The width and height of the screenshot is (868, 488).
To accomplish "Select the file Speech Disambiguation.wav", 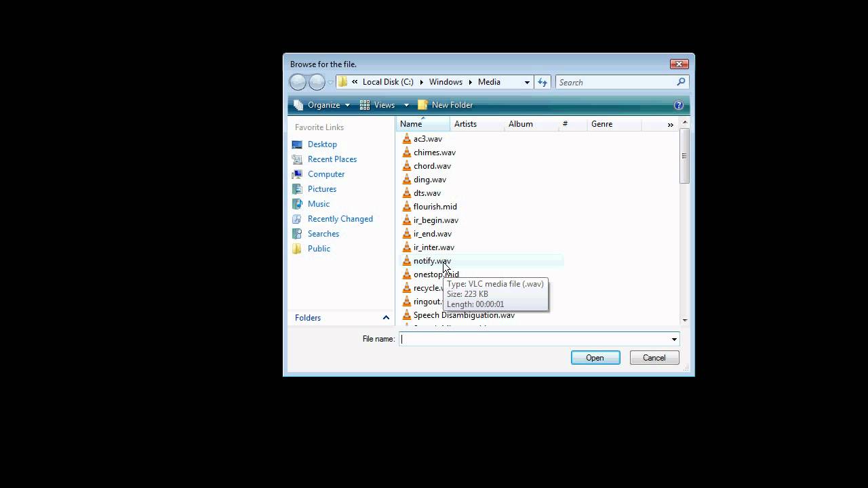I will pyautogui.click(x=464, y=315).
